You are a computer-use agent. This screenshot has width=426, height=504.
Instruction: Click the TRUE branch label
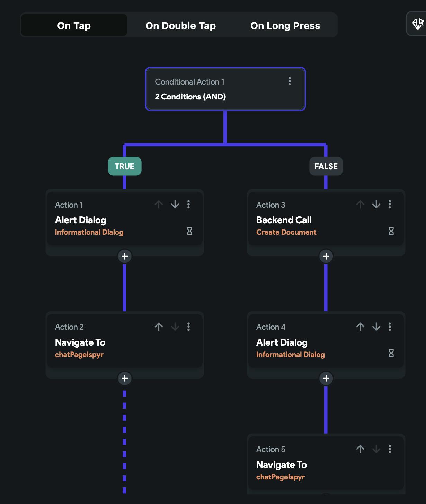tap(125, 166)
